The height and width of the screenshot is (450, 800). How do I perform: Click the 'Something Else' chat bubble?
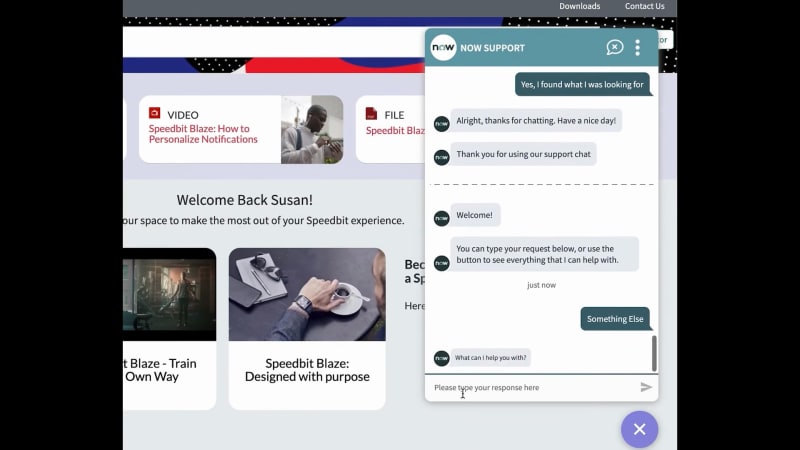pos(615,319)
